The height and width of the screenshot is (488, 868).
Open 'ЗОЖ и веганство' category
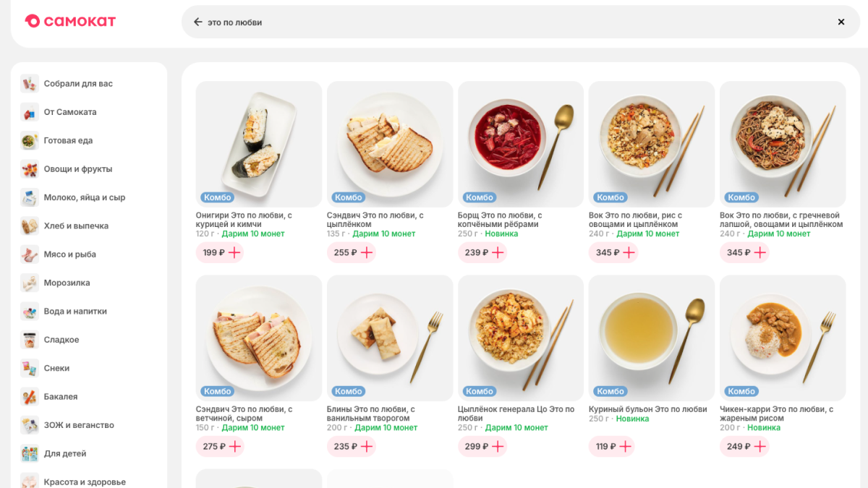pyautogui.click(x=79, y=425)
